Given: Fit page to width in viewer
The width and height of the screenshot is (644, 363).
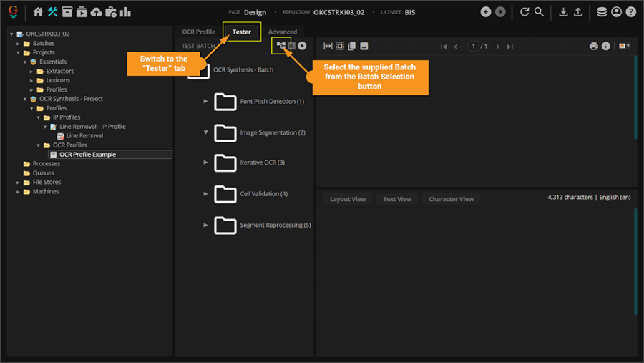Looking at the screenshot, I should click(328, 46).
